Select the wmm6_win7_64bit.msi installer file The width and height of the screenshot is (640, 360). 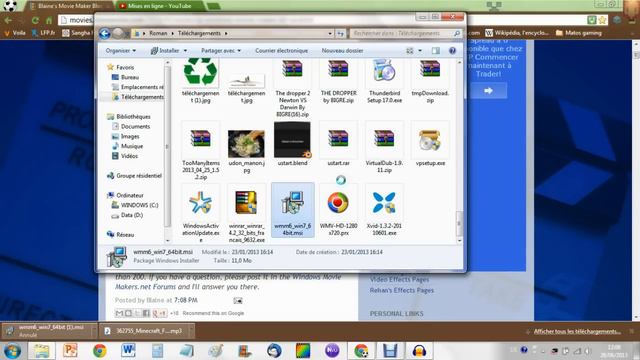pyautogui.click(x=293, y=210)
